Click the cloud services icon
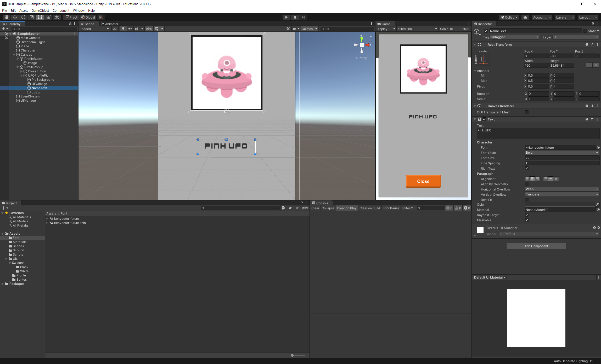This screenshot has height=364, width=601. pyautogui.click(x=525, y=17)
